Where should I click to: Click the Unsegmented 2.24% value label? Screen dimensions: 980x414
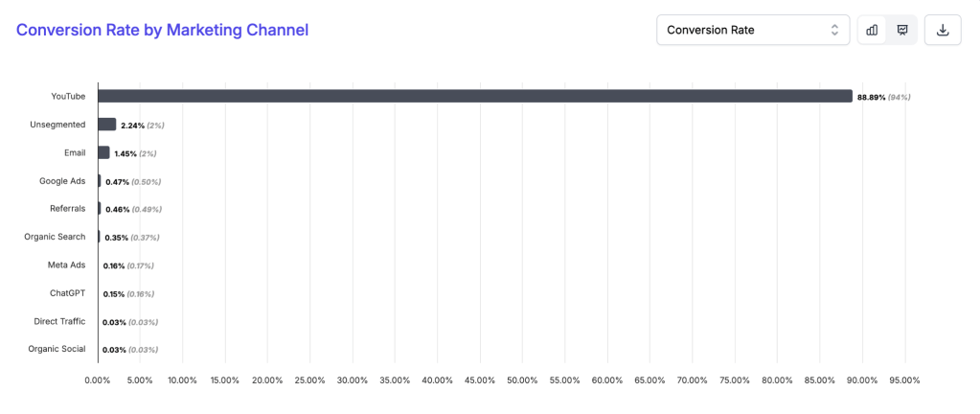tap(132, 125)
